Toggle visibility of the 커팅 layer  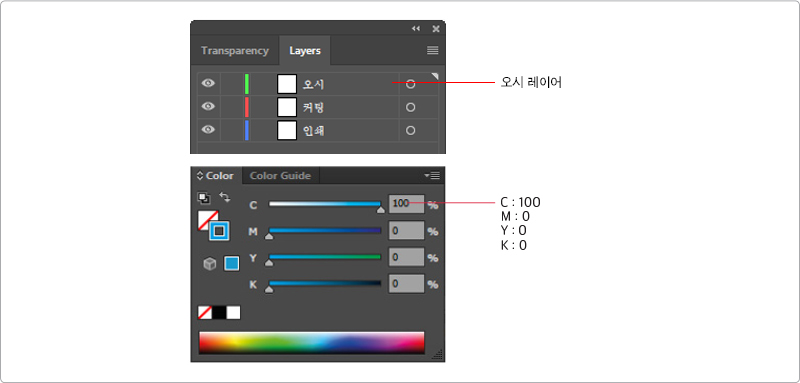point(208,107)
